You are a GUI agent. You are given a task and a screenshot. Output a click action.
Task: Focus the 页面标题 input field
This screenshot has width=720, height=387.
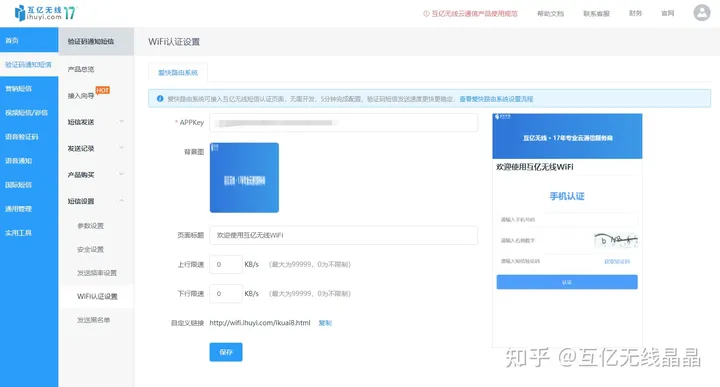click(x=343, y=235)
